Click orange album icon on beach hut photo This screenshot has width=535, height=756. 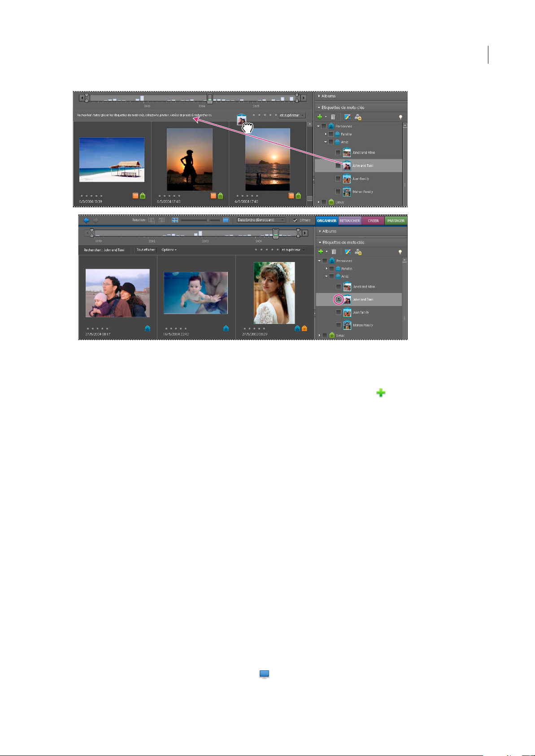[135, 196]
